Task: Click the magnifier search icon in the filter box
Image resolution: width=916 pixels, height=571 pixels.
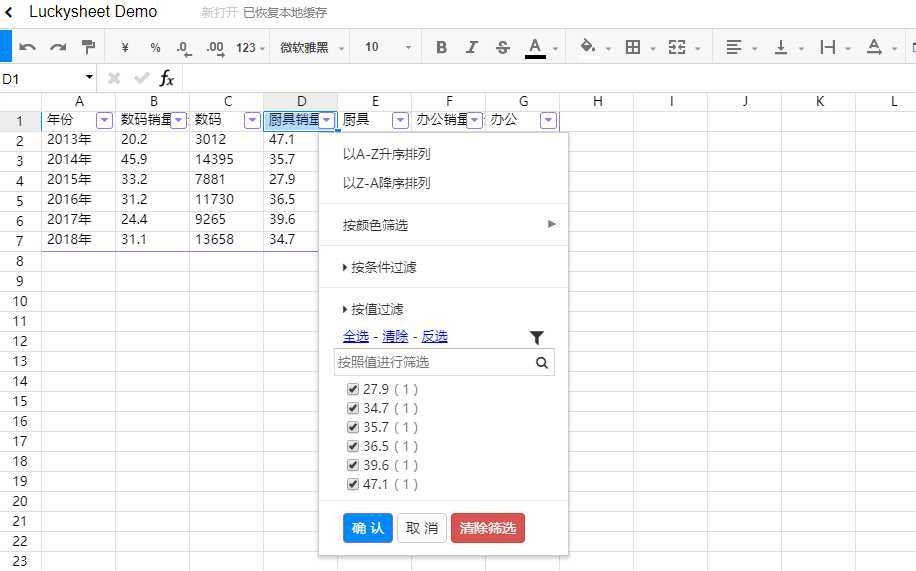Action: click(542, 362)
